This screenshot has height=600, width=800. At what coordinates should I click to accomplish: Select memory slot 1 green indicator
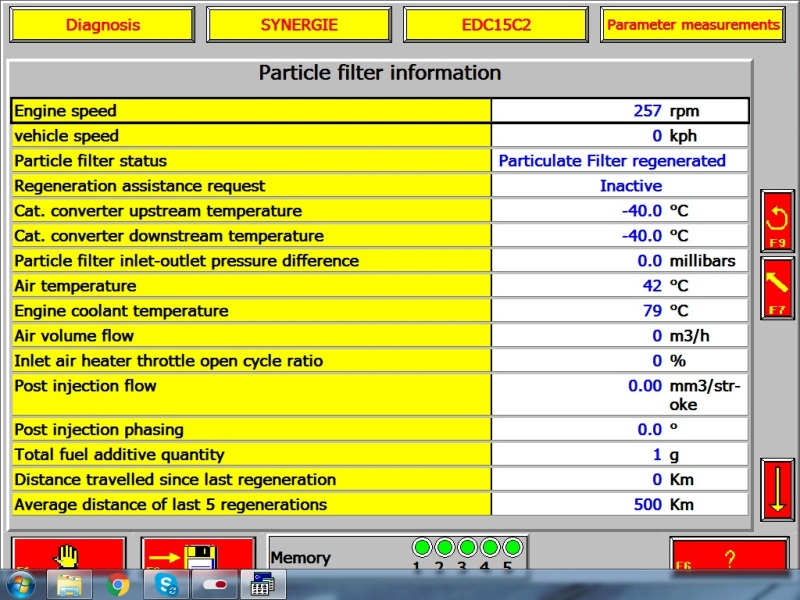[x=422, y=547]
